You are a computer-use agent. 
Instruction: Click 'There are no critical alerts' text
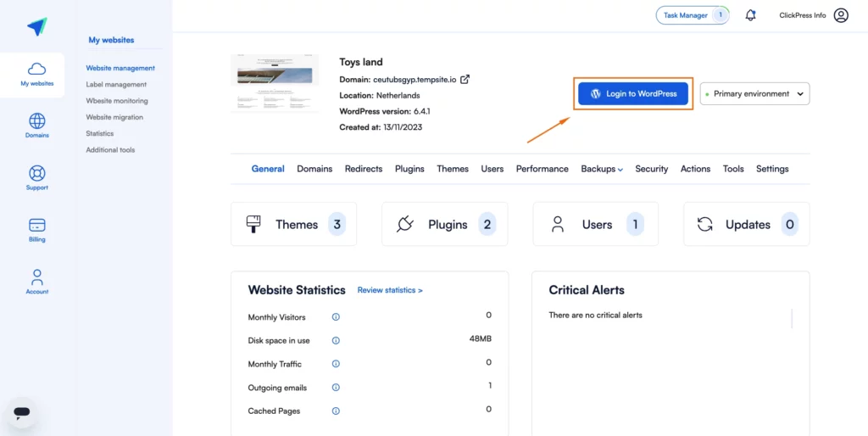click(596, 316)
